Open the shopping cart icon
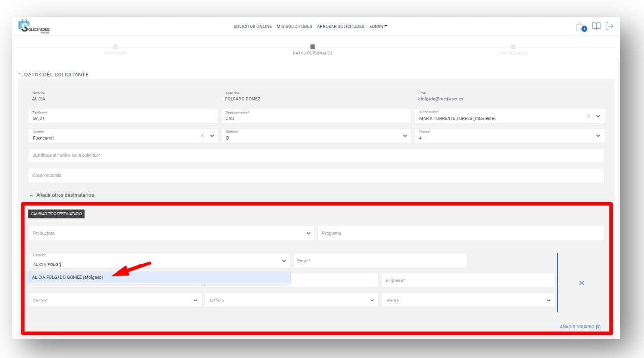644x358 pixels. [580, 27]
